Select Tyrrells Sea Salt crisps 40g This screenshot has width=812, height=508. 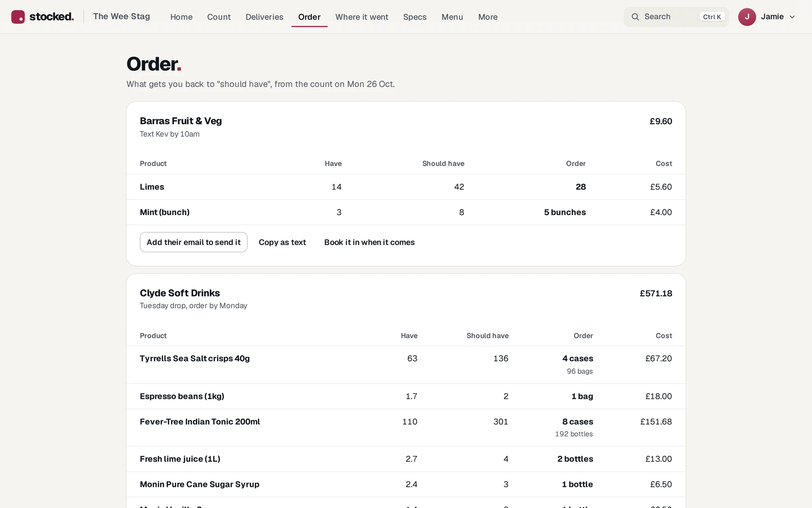[x=195, y=358]
